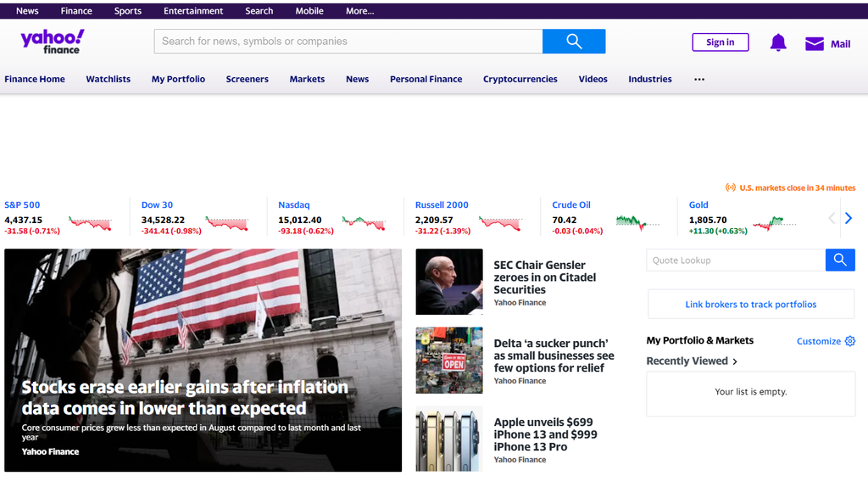
Task: Click the Customize link
Action: (819, 341)
